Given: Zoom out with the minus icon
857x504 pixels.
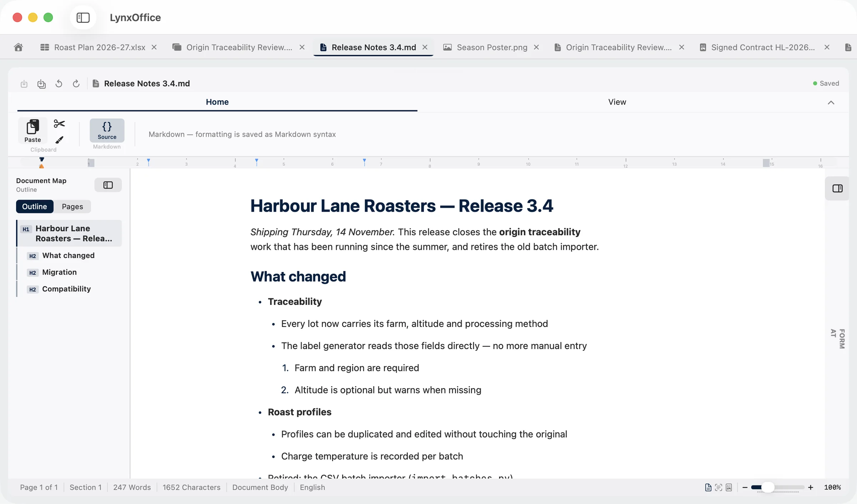Looking at the screenshot, I should coord(745,487).
